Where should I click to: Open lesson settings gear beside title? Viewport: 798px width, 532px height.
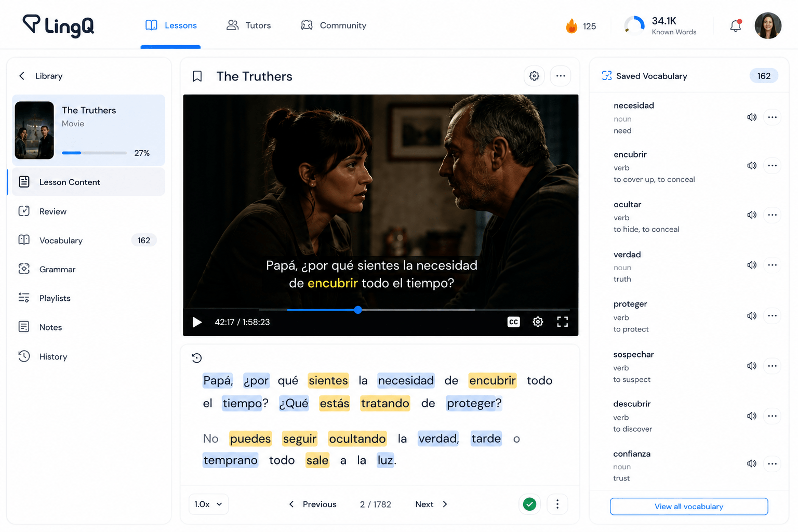[x=534, y=76]
